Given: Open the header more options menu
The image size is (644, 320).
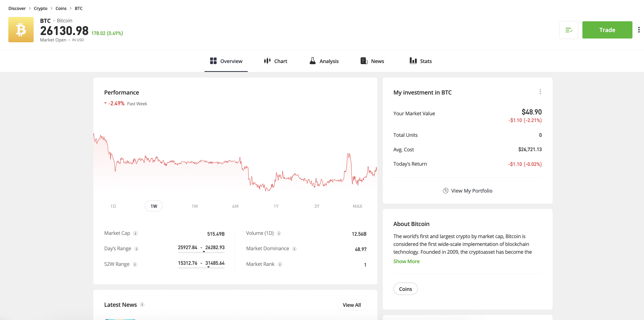Looking at the screenshot, I should 639,30.
